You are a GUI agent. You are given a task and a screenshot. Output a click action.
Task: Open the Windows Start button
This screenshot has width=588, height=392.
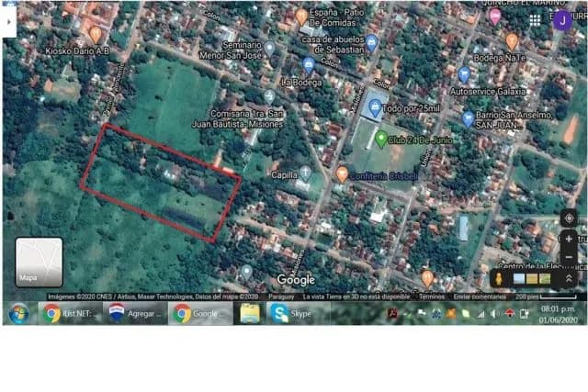18,314
